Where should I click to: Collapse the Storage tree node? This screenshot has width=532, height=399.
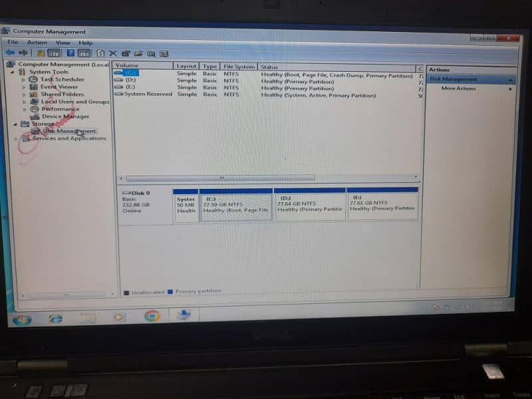[x=16, y=124]
